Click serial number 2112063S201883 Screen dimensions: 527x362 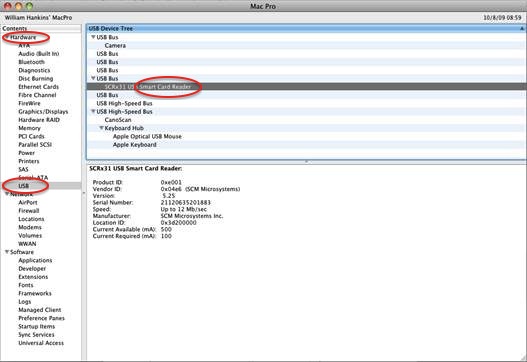click(x=186, y=203)
